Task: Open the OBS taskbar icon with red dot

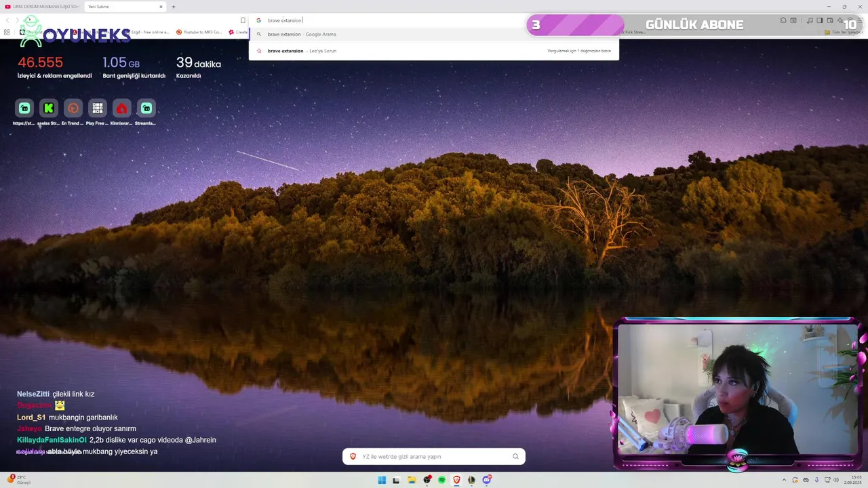Action: (427, 480)
